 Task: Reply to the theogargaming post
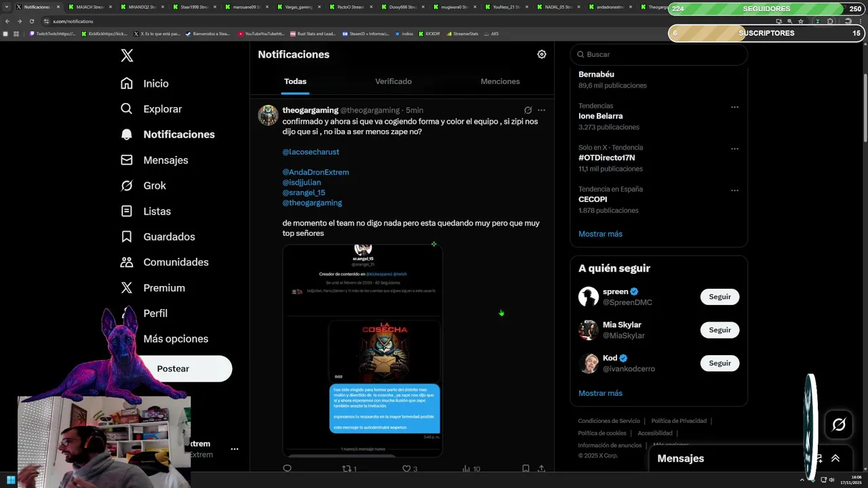[x=287, y=468]
